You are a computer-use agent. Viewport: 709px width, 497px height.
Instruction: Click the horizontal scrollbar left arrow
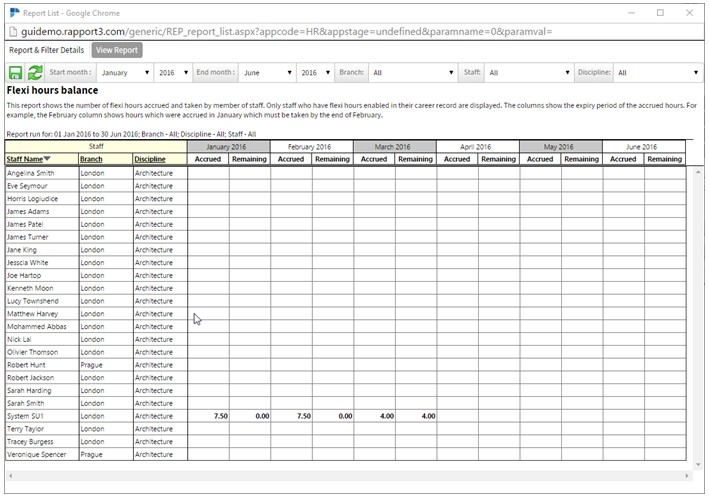pos(11,476)
